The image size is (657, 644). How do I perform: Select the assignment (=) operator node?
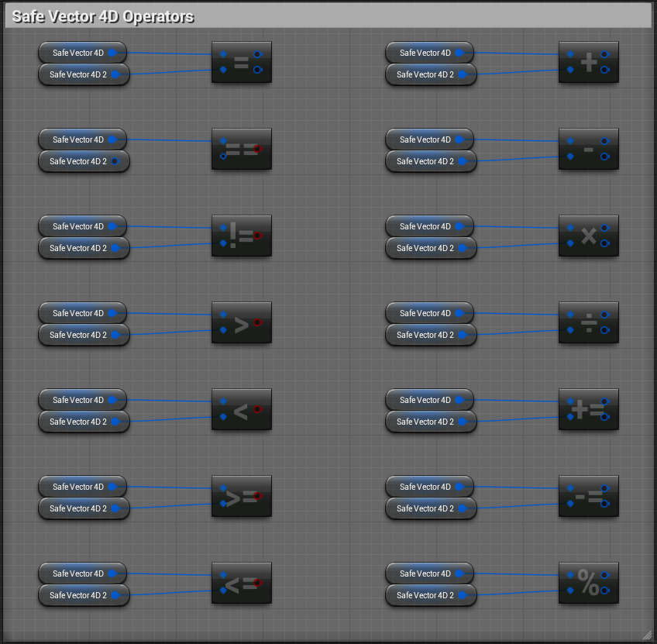(241, 63)
